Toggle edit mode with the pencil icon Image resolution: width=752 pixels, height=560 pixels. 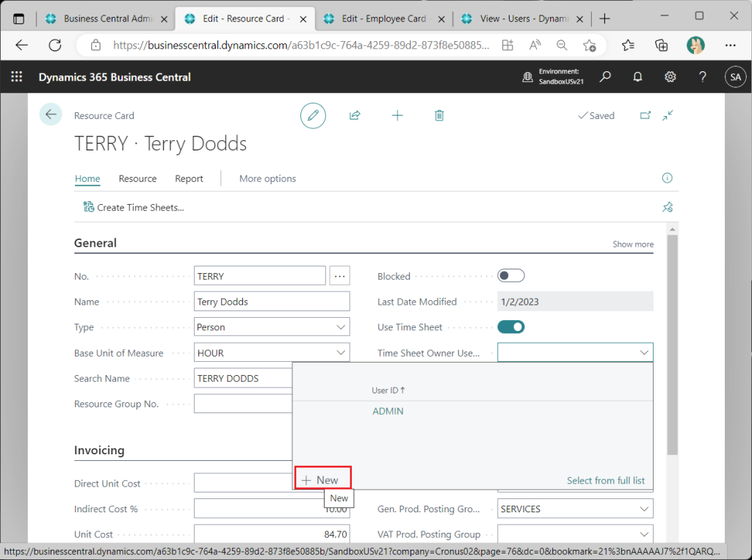pyautogui.click(x=313, y=115)
